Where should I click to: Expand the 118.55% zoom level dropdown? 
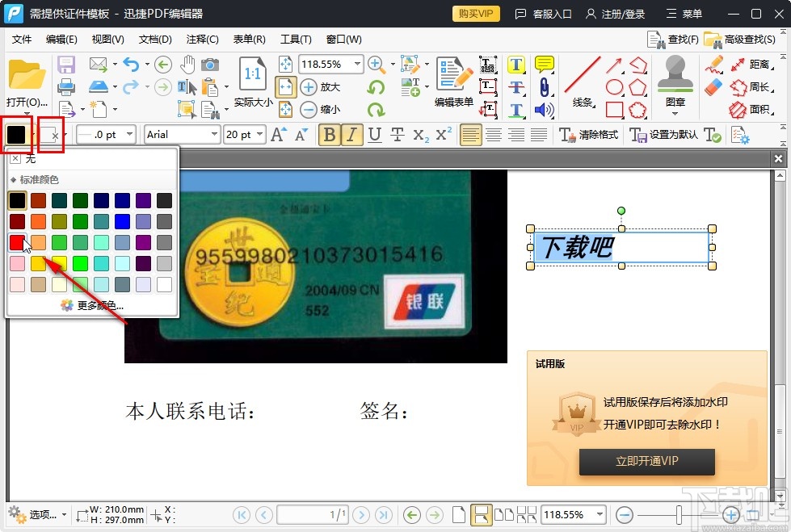pyautogui.click(x=357, y=64)
